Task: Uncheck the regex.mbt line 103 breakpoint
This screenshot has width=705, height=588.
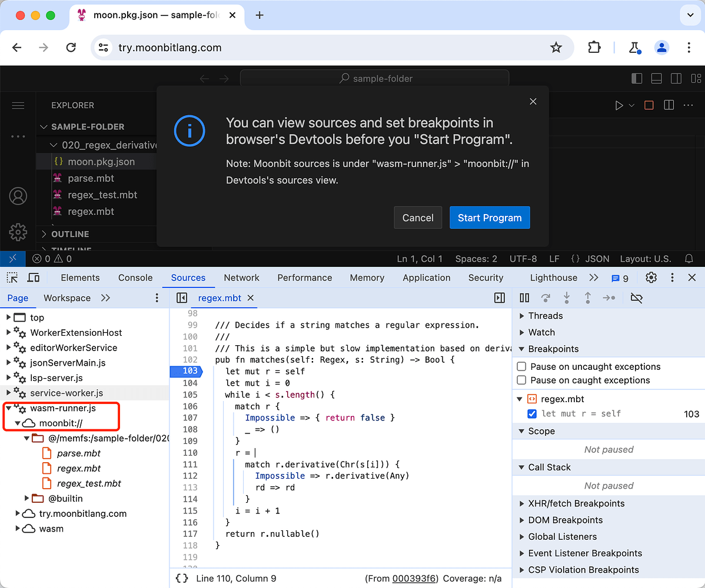Action: click(533, 413)
